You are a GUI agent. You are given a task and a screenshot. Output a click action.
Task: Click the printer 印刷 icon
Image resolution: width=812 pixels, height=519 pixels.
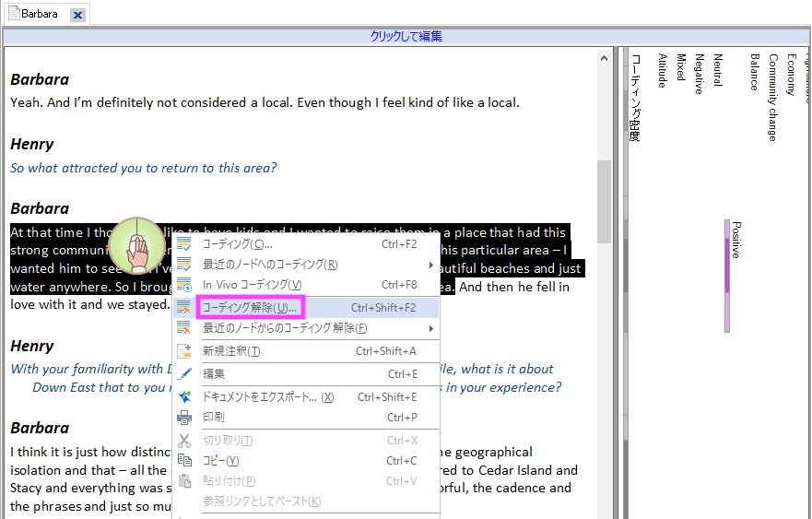pyautogui.click(x=184, y=418)
